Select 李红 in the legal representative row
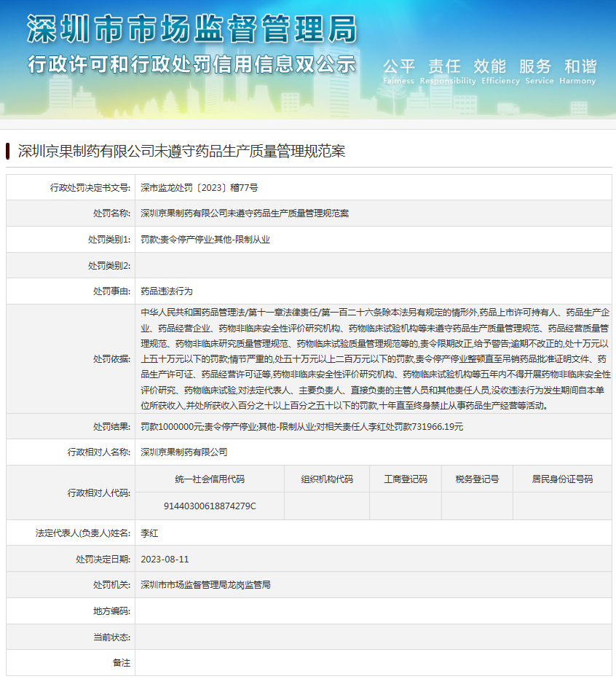The image size is (616, 679). click(x=149, y=533)
